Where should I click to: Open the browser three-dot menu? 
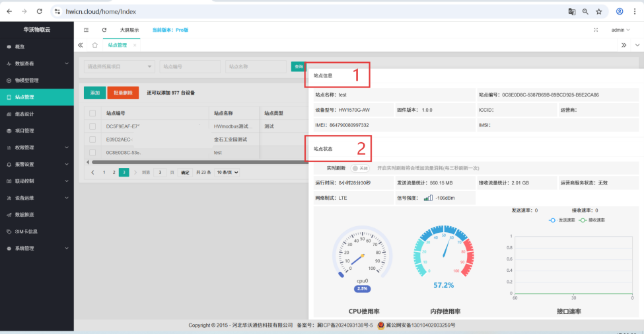[635, 11]
